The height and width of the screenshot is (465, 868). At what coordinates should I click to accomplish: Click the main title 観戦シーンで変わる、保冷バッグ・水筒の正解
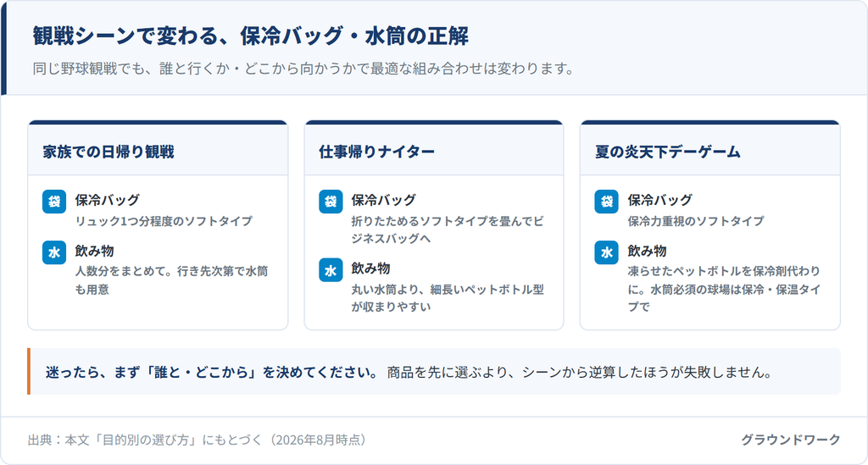(250, 36)
